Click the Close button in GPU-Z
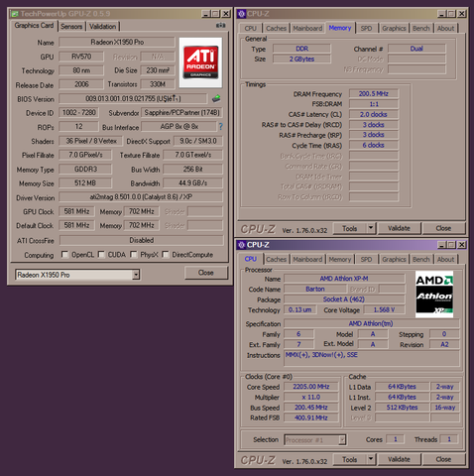474x476 pixels. pyautogui.click(x=206, y=273)
